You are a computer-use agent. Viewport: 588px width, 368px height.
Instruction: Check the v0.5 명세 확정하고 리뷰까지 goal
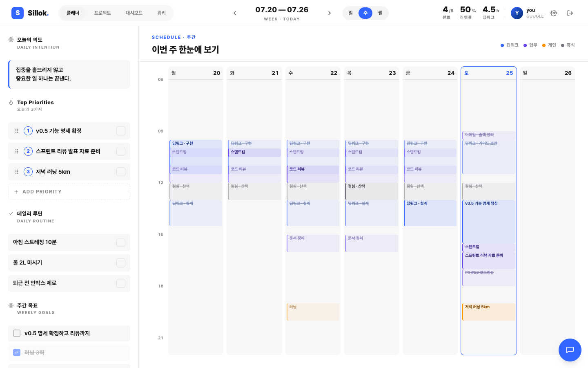click(17, 333)
